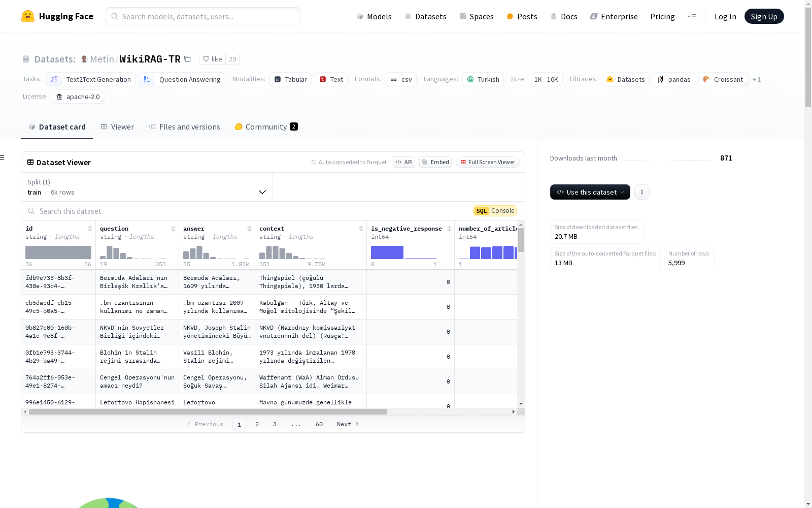The width and height of the screenshot is (812, 508).
Task: Open Enterprise in top navigation
Action: click(x=614, y=16)
